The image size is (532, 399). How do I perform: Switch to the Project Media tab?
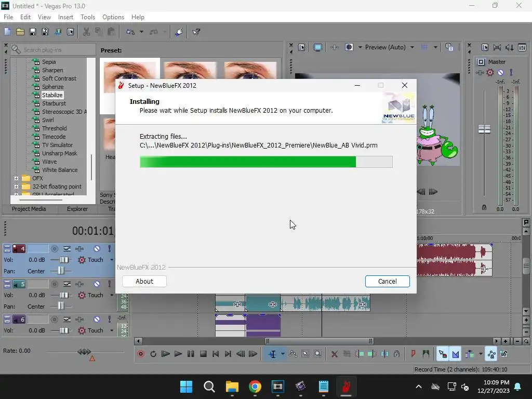[29, 209]
